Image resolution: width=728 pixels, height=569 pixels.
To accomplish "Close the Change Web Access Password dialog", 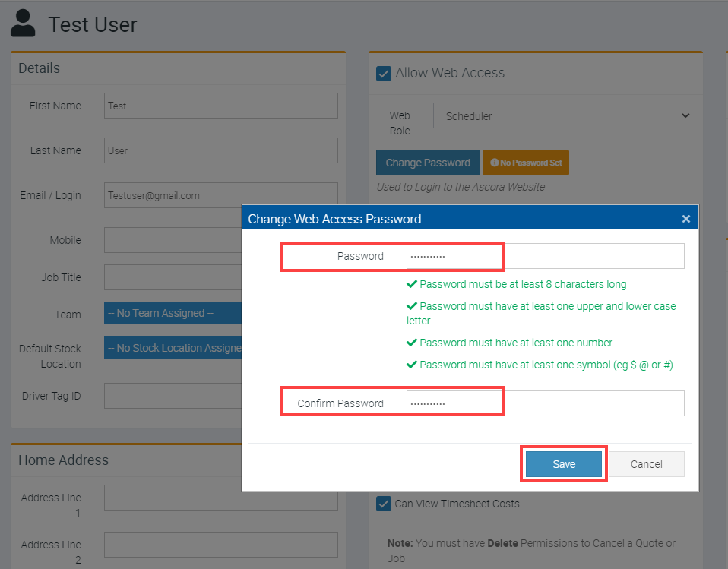I will 685,219.
